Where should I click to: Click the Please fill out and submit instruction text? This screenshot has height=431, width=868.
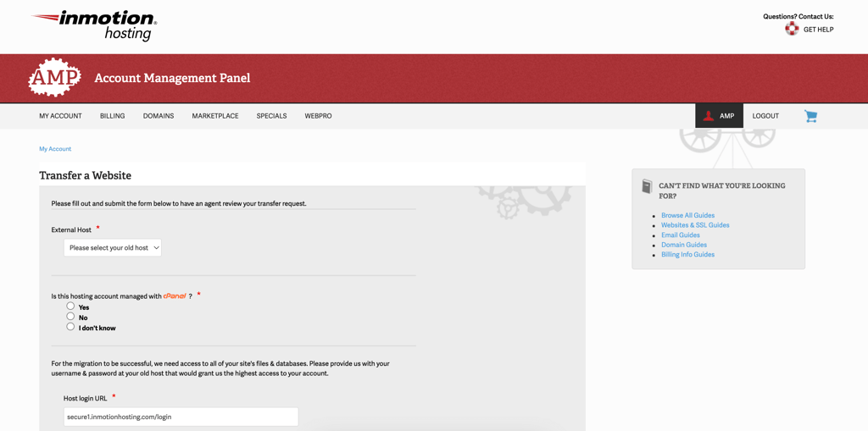pos(179,203)
